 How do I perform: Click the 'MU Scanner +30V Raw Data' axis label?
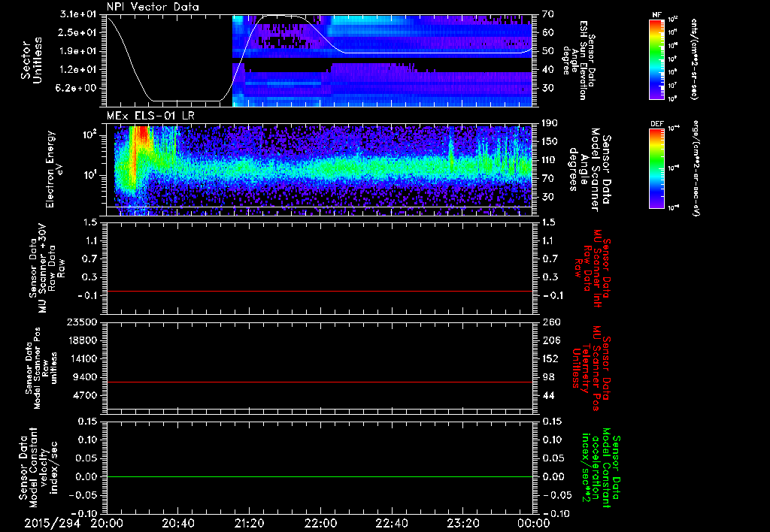tap(46, 268)
